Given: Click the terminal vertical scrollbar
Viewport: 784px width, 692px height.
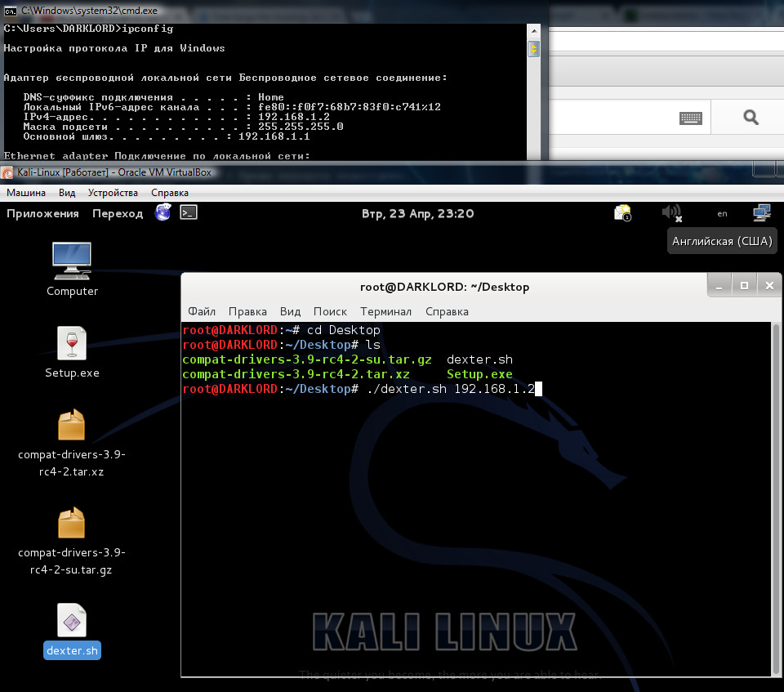Looking at the screenshot, I should (776, 498).
